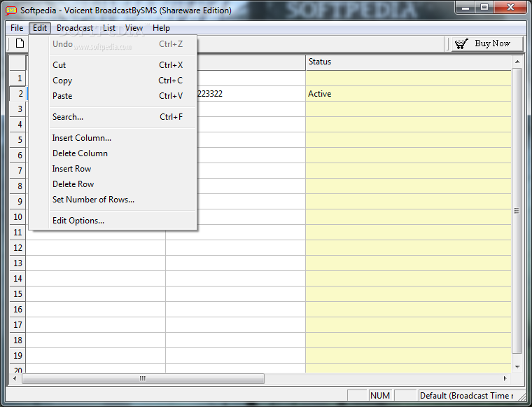Select the cell ending in 223322

[x=251, y=94]
